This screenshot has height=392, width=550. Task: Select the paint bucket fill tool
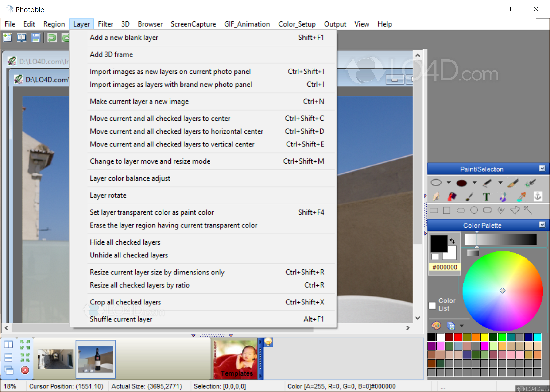pyautogui.click(x=453, y=197)
